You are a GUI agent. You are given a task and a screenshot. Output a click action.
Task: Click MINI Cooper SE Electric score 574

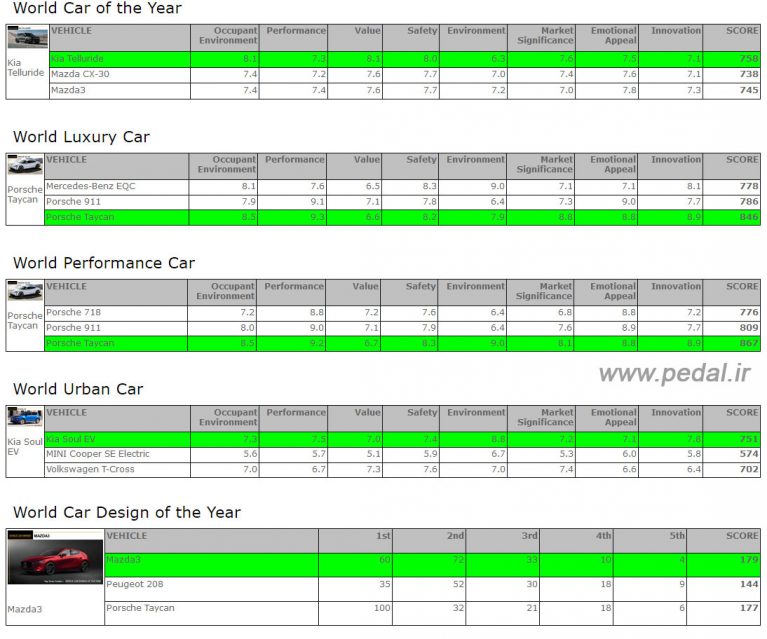[749, 454]
